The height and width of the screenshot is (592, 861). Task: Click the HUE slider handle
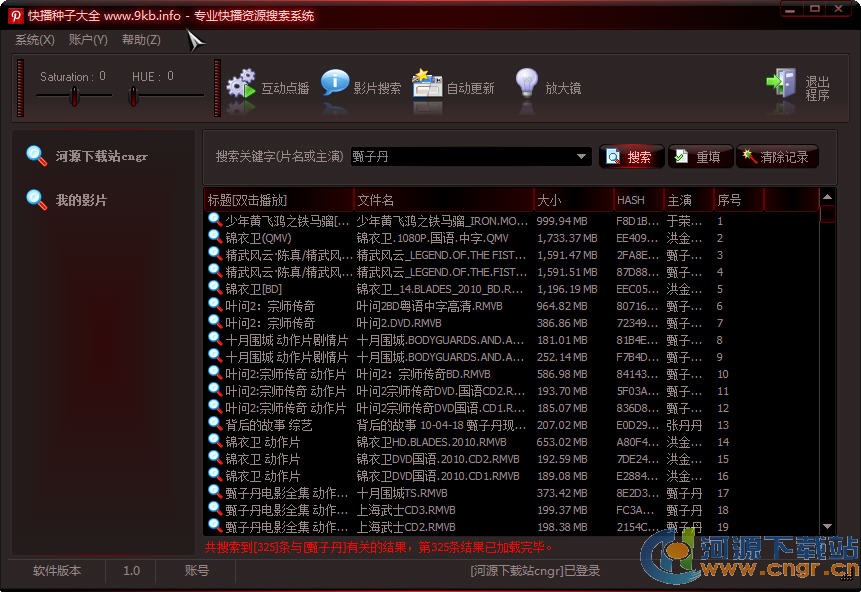[134, 96]
